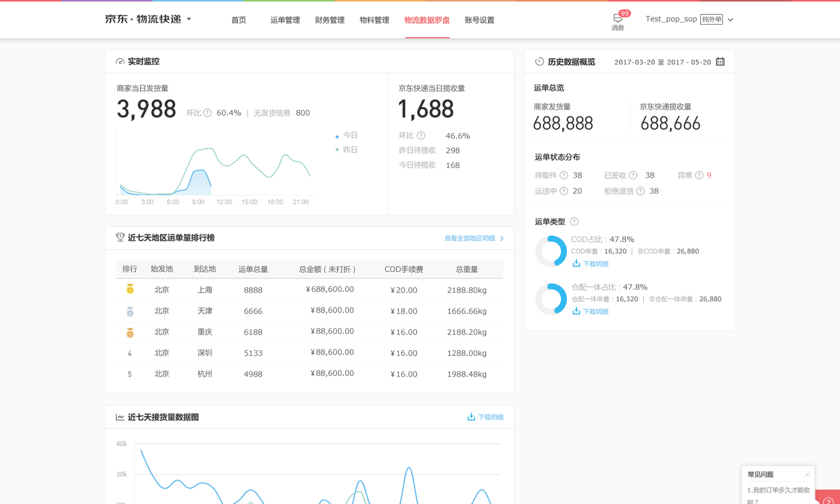840x504 pixels.
Task: Click 下载明细 link under 仓配一体占比
Action: tap(596, 312)
